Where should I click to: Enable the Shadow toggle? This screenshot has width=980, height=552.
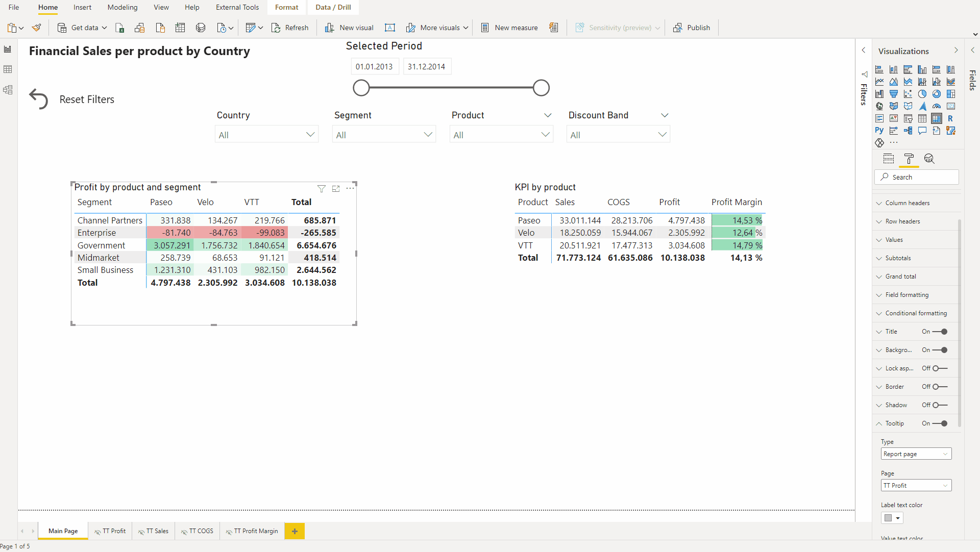tap(940, 405)
